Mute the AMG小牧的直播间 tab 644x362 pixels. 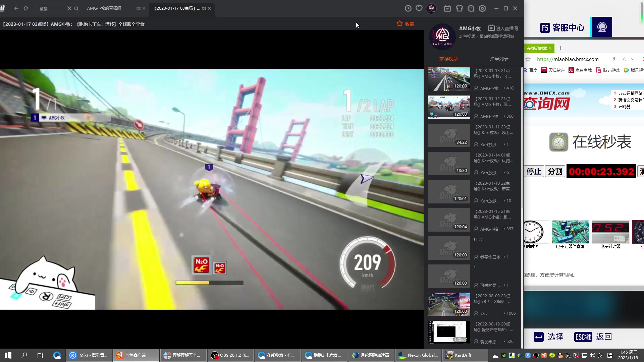tap(138, 8)
